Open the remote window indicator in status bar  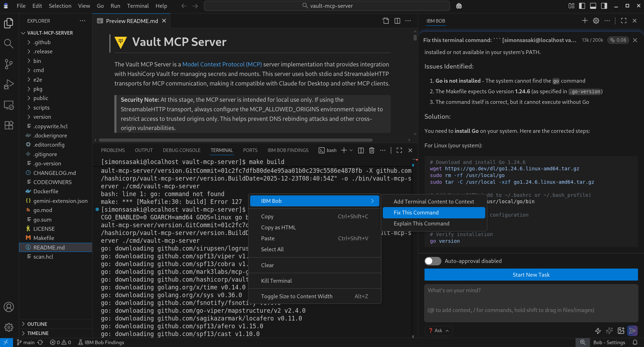click(x=6, y=342)
